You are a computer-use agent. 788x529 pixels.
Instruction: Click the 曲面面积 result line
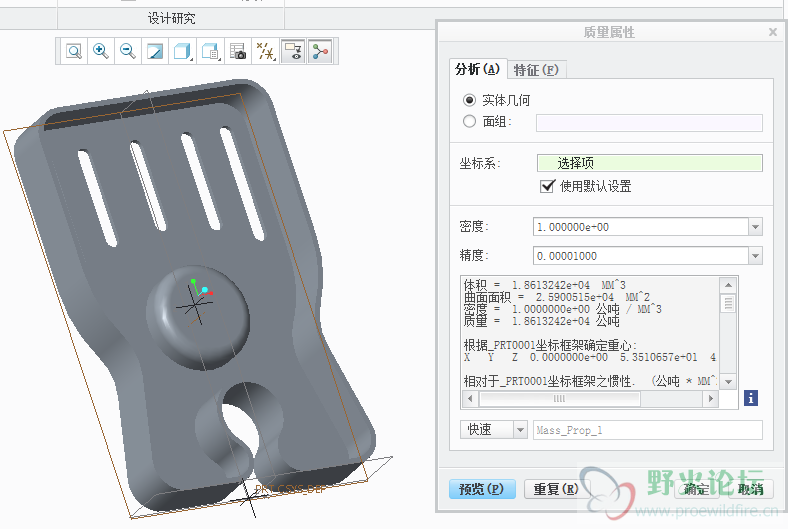click(557, 297)
